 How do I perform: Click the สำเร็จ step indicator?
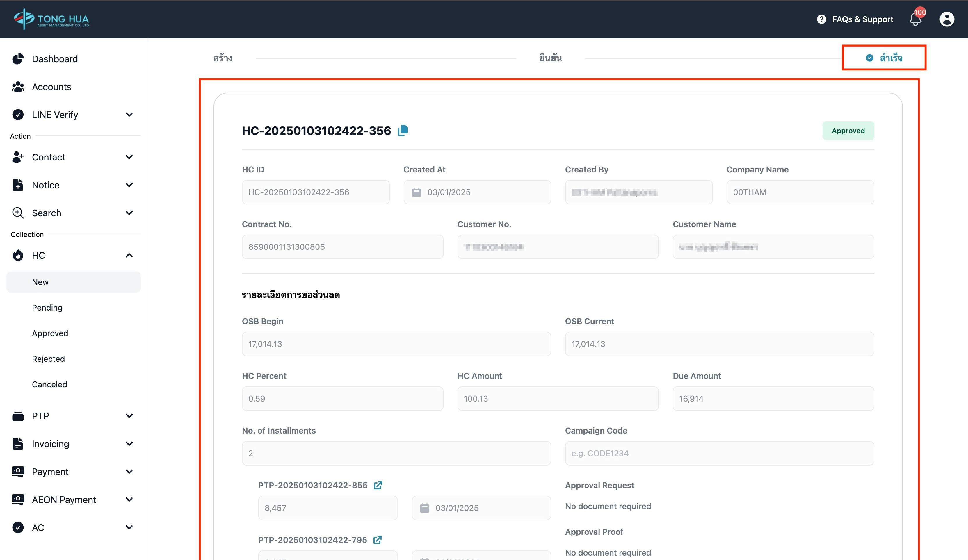884,58
